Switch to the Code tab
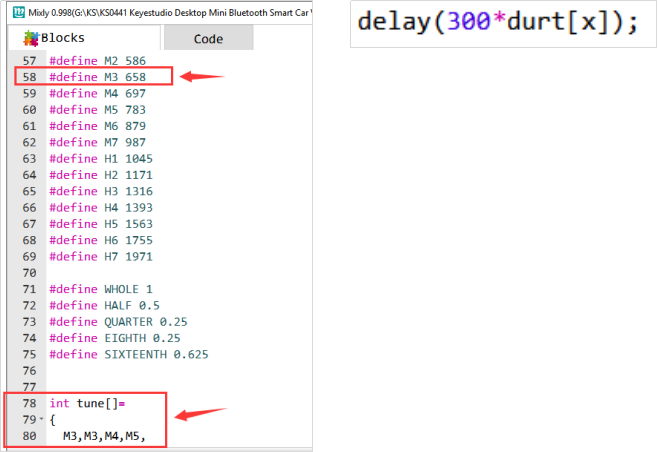This screenshot has height=452, width=658. 208,38
